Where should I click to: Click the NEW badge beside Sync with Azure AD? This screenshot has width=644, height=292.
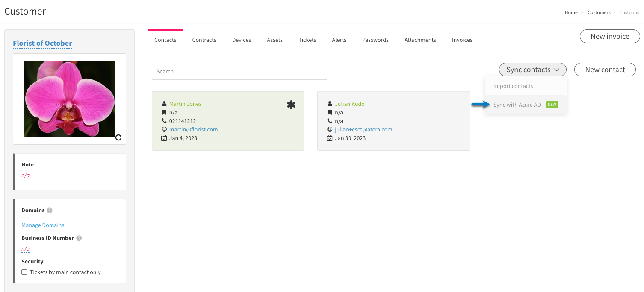click(x=552, y=105)
